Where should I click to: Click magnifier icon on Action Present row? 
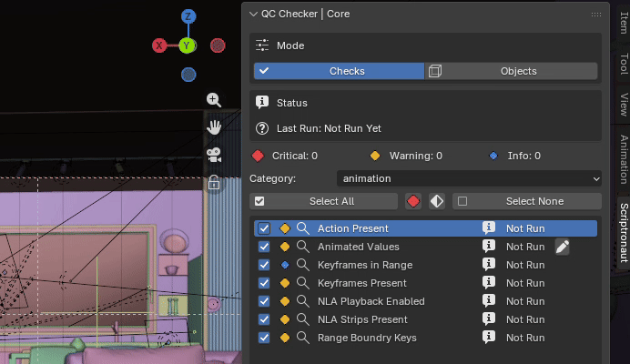(303, 228)
